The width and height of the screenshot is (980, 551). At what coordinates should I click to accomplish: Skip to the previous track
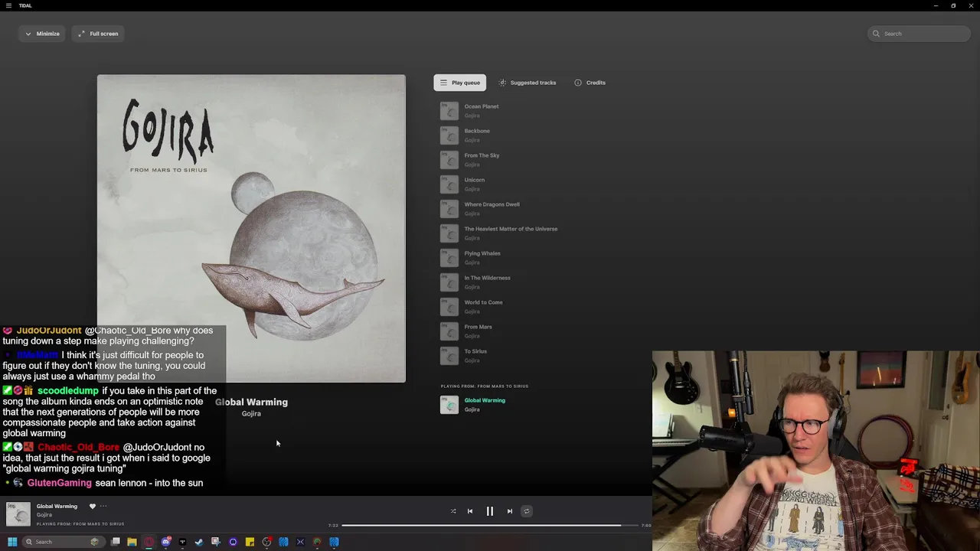click(x=470, y=511)
